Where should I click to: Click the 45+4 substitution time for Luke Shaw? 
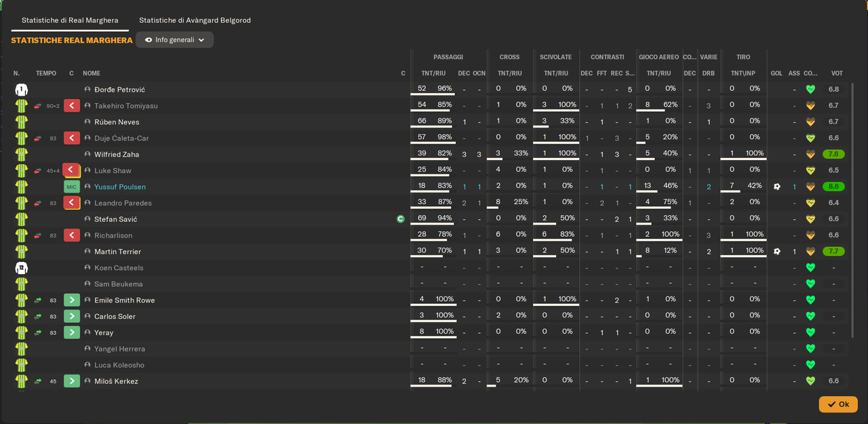point(53,171)
